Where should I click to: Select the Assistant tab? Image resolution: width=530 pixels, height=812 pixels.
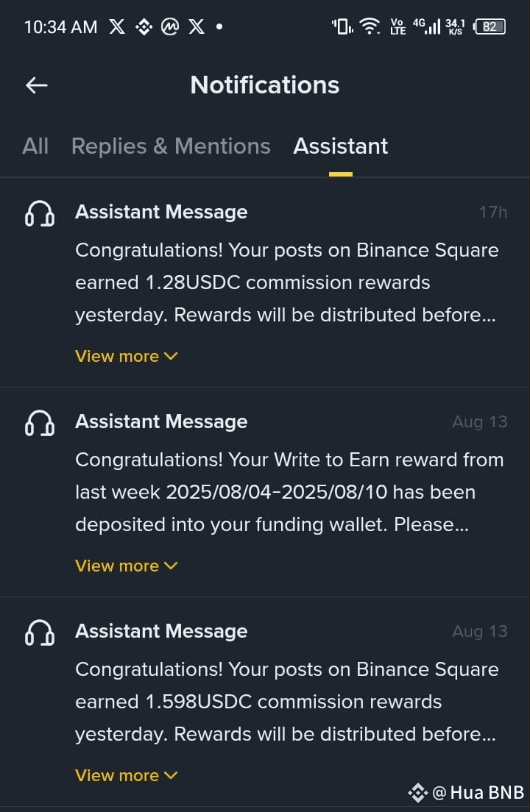tap(340, 146)
